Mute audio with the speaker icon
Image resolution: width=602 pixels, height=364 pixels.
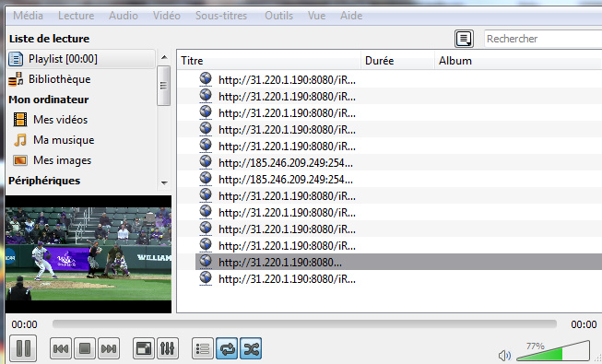coord(504,355)
